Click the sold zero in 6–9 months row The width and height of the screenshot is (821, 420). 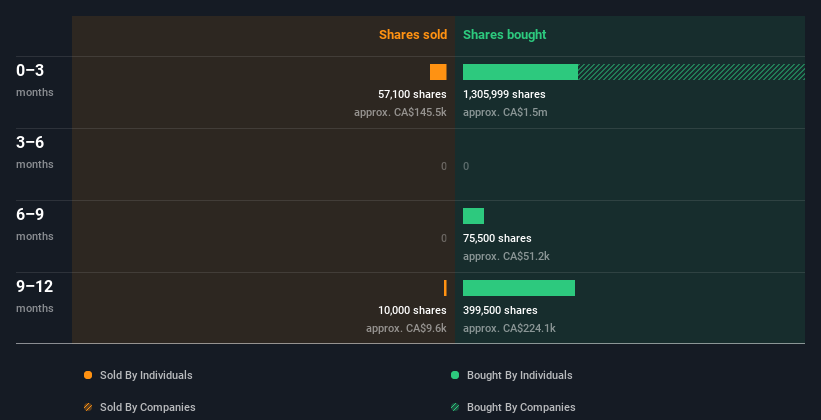(x=443, y=238)
